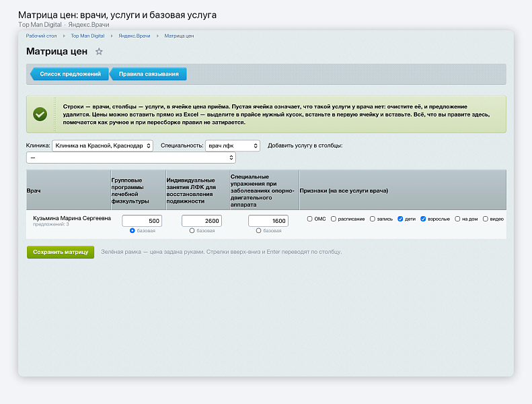This screenshot has height=404, width=532.
Task: Open Правила связывания tab
Action: 148,74
